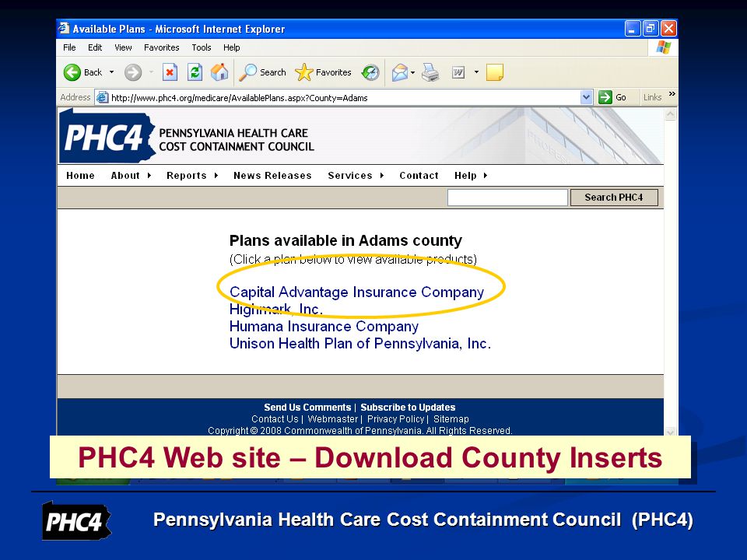
Task: Go to the site Home nav link
Action: coord(80,175)
